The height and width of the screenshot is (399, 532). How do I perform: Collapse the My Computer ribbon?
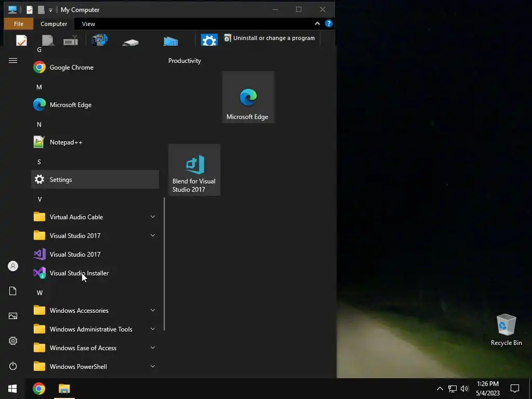pyautogui.click(x=317, y=23)
